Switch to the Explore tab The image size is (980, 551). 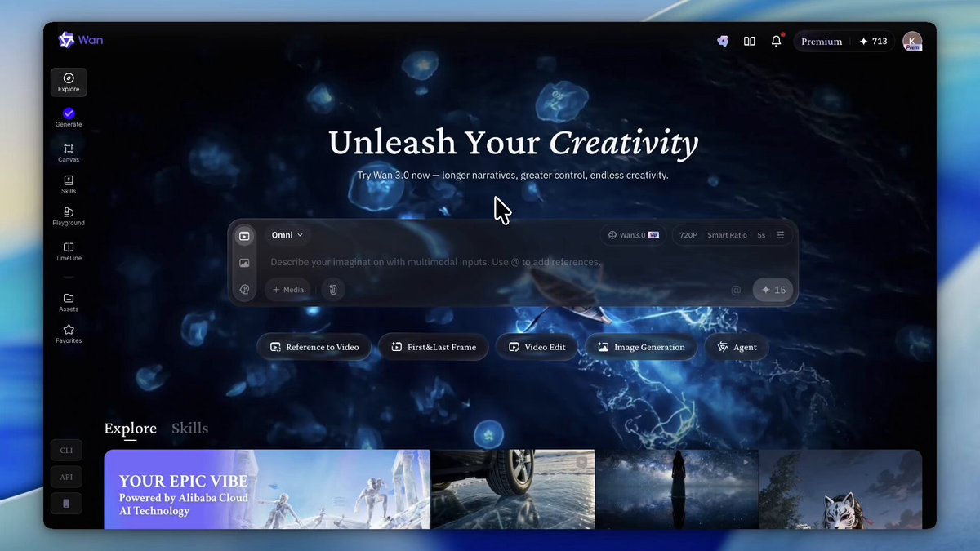131,429
